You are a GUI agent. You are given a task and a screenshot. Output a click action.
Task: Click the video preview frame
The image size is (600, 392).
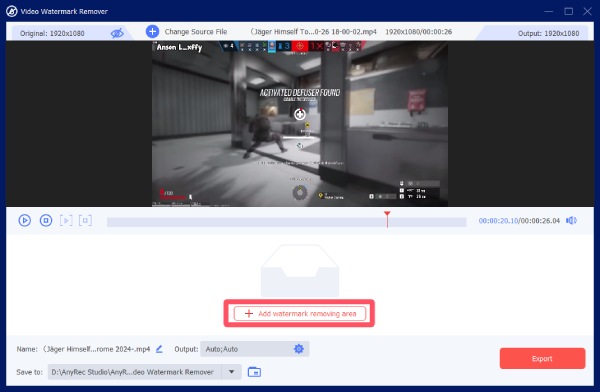[300, 124]
